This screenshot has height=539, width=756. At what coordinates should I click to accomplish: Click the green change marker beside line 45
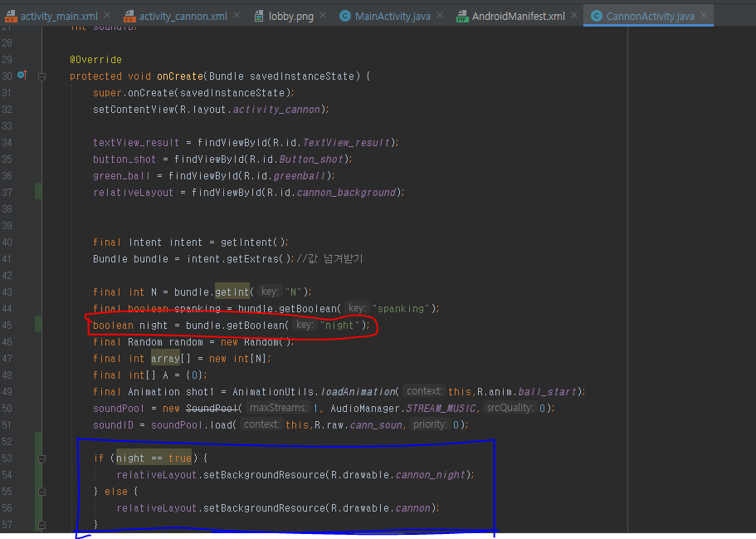tap(38, 324)
